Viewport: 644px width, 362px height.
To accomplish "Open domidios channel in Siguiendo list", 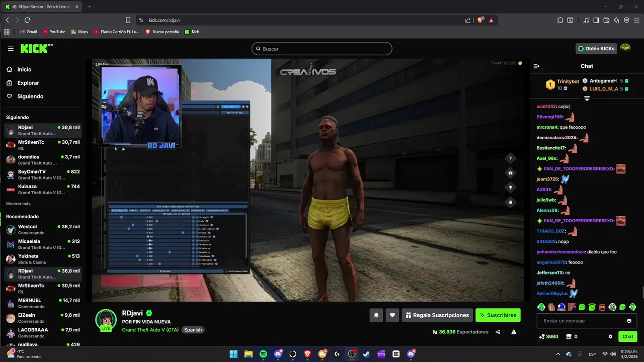I will pyautogui.click(x=42, y=159).
